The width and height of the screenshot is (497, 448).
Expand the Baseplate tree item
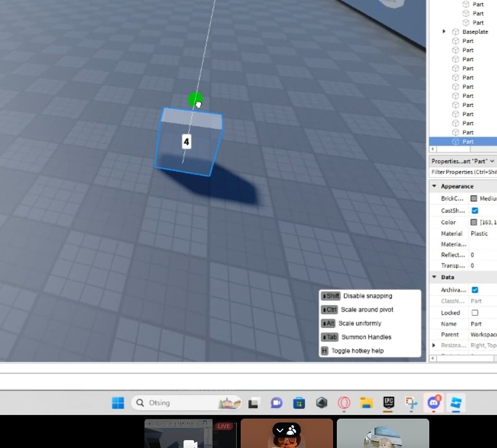point(444,32)
